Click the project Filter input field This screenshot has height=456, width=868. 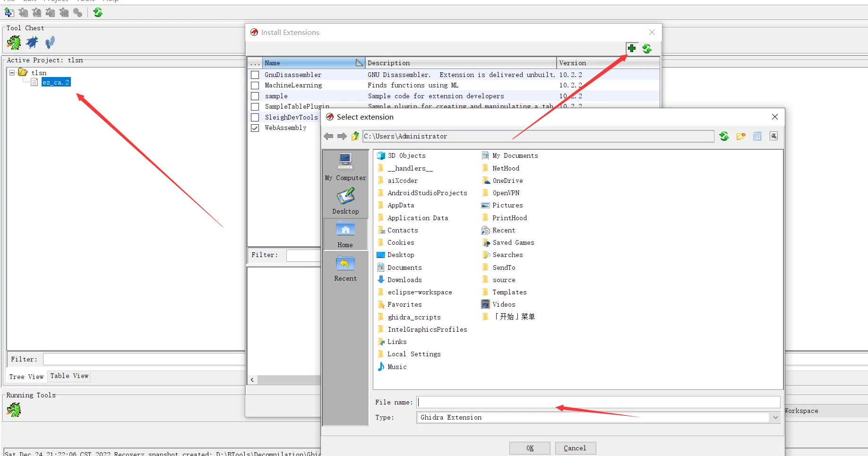[x=144, y=359]
